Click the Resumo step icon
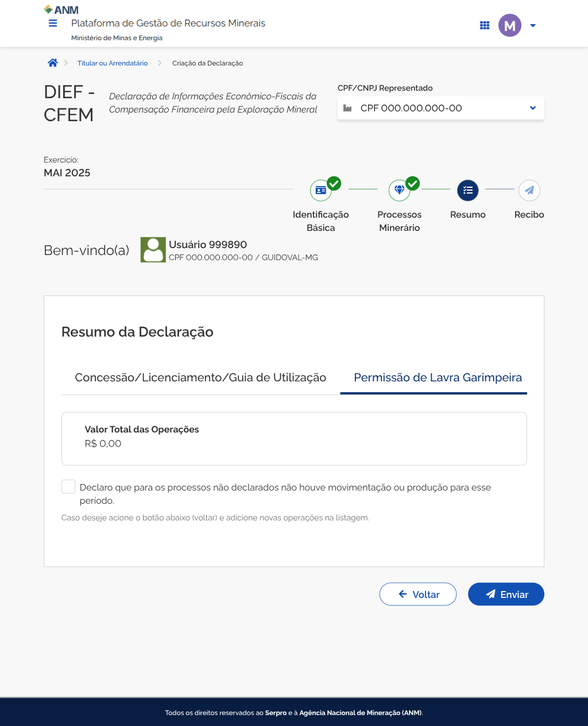The height and width of the screenshot is (726, 588). pos(468,190)
